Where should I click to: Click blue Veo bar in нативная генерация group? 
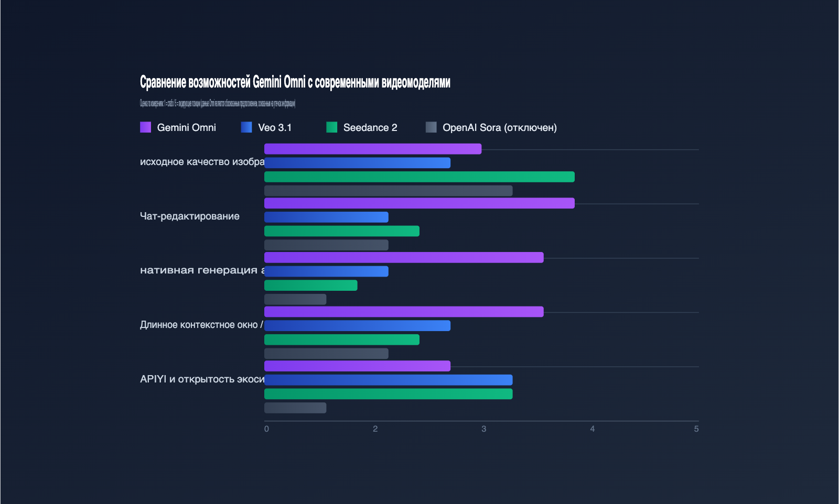(x=326, y=271)
